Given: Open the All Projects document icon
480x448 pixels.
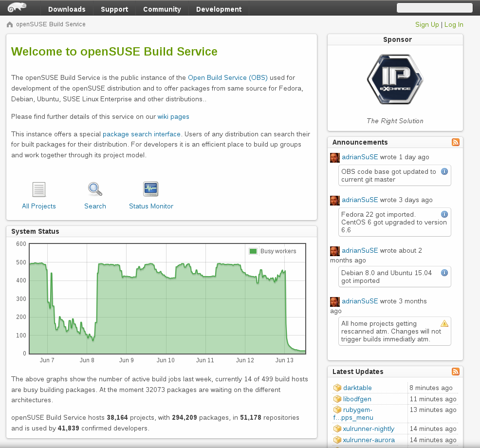Looking at the screenshot, I should pyautogui.click(x=39, y=189).
